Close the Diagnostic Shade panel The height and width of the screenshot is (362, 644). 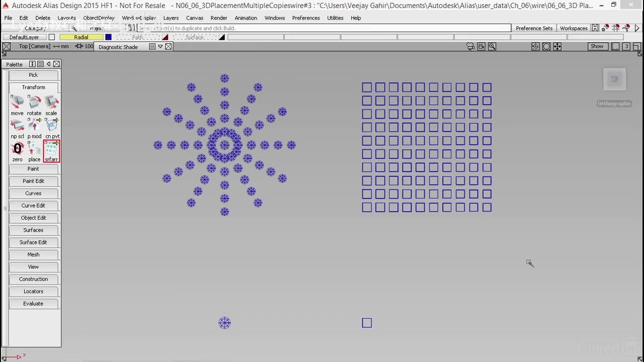coord(168,47)
